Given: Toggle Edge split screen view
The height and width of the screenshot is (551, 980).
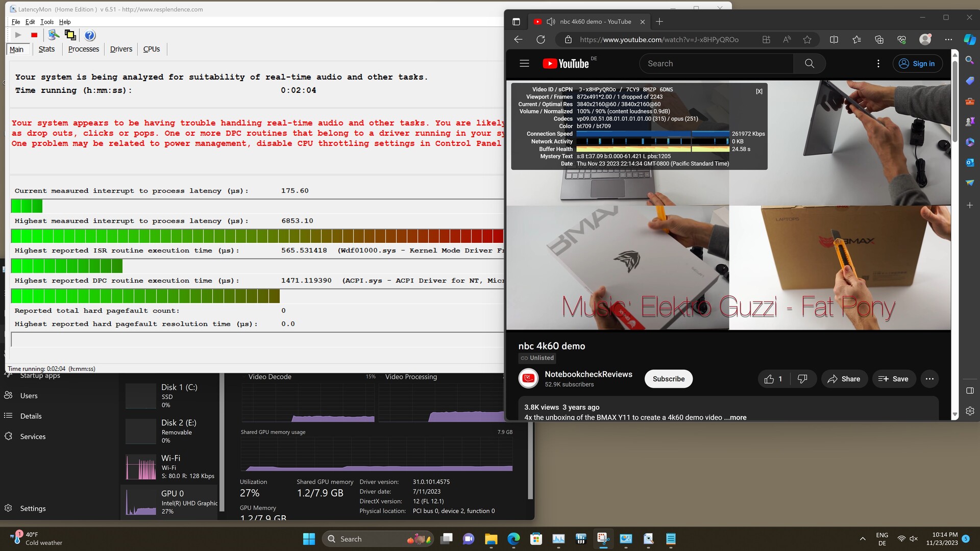Looking at the screenshot, I should coord(834,40).
